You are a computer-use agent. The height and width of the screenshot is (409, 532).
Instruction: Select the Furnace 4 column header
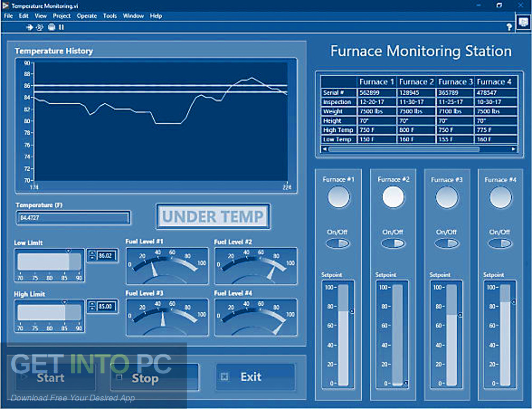[496, 82]
